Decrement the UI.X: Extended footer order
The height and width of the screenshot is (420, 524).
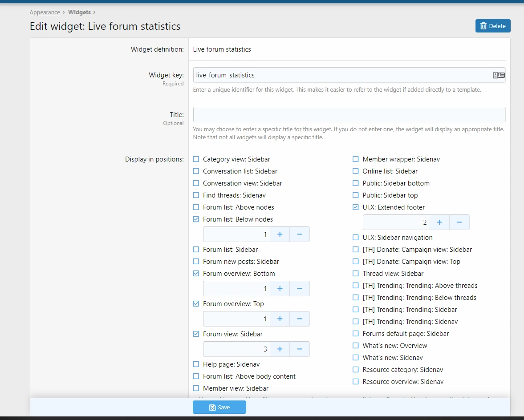pos(459,222)
